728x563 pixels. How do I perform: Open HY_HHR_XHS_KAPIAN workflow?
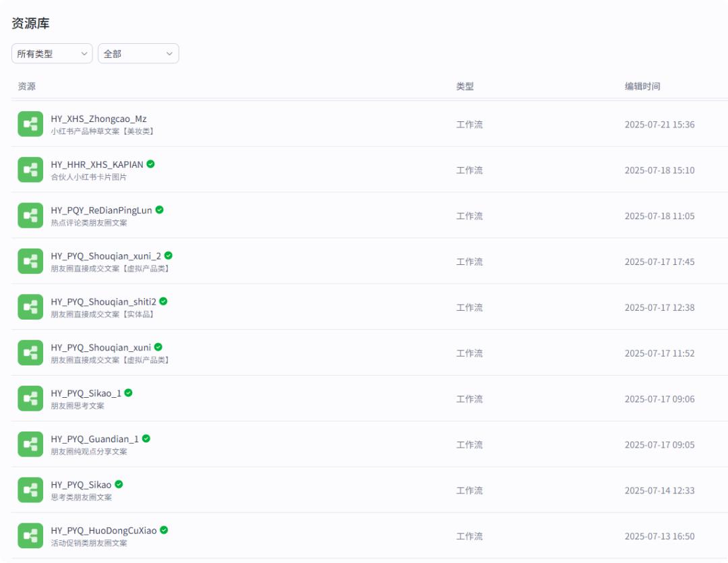tap(97, 165)
